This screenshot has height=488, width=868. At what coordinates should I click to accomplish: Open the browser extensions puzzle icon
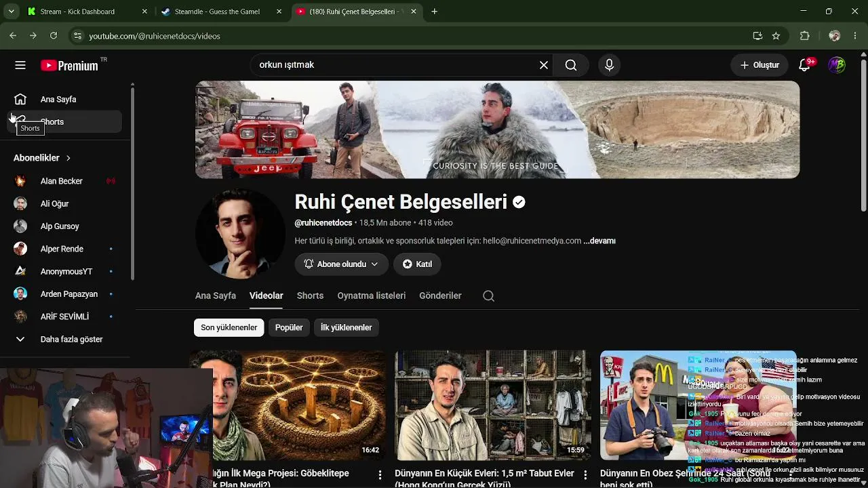(x=805, y=36)
